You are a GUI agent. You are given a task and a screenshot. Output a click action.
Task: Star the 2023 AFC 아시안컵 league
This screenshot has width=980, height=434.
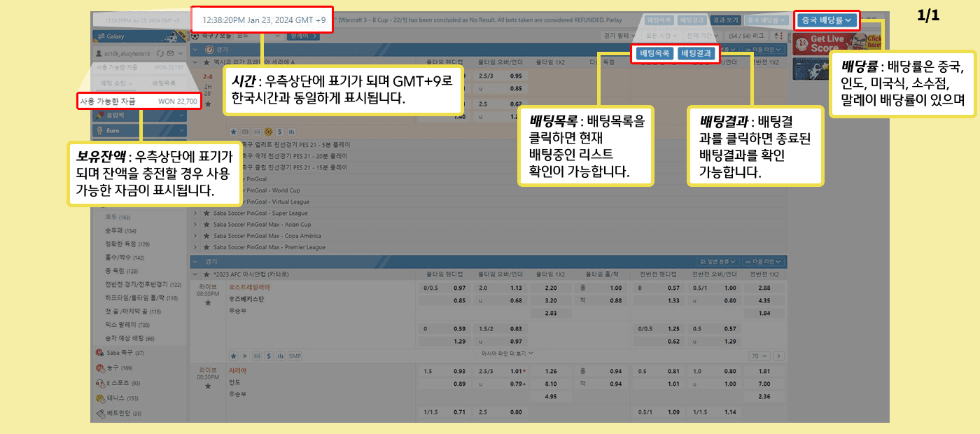[x=206, y=274]
